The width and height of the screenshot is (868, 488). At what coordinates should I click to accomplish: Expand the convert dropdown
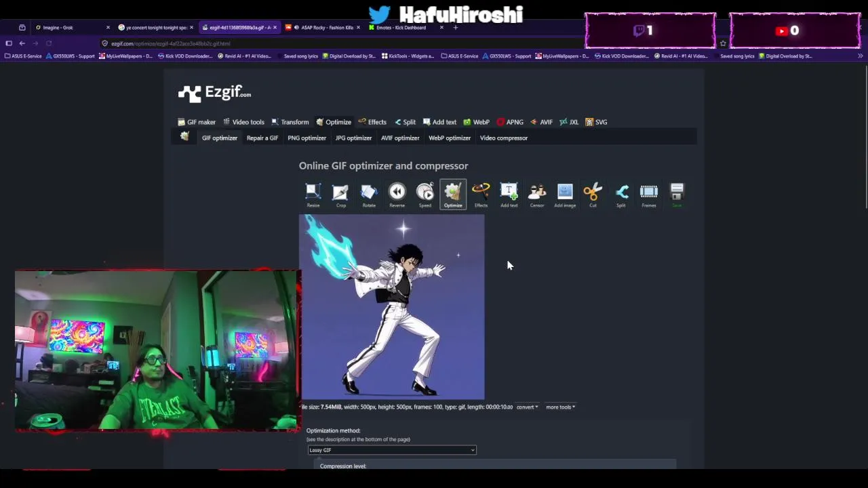coord(527,407)
